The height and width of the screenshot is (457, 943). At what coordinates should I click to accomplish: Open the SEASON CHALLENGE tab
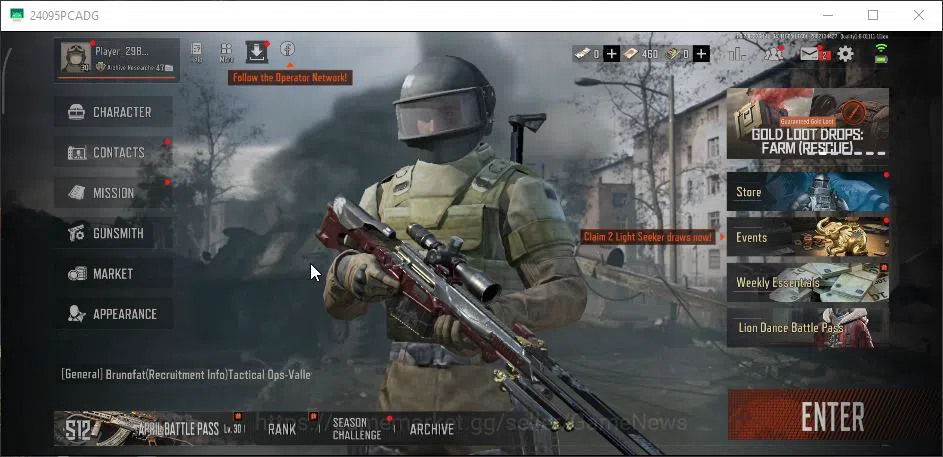(x=357, y=429)
